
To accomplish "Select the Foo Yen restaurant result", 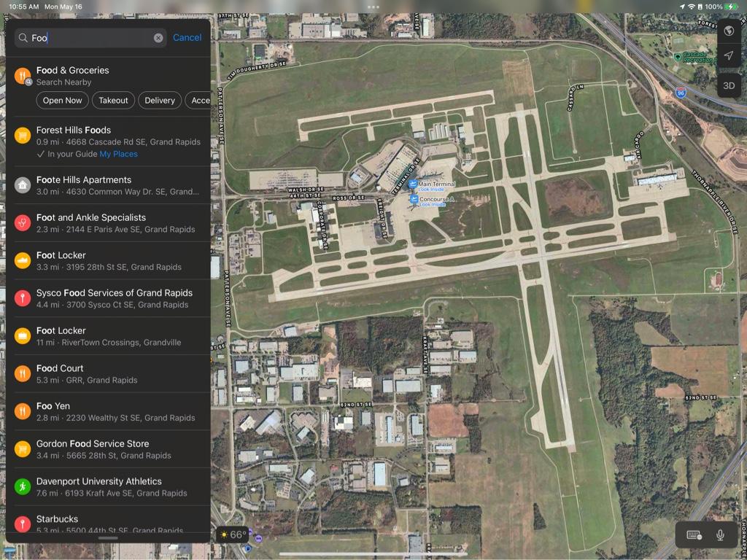I will 109,411.
